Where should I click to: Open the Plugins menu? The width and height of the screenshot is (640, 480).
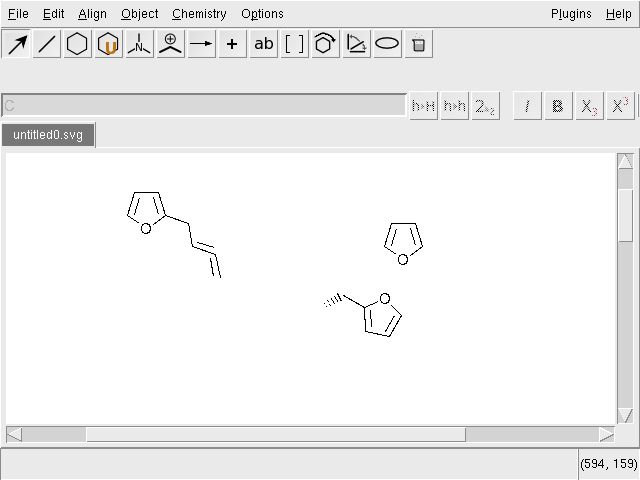pyautogui.click(x=571, y=14)
